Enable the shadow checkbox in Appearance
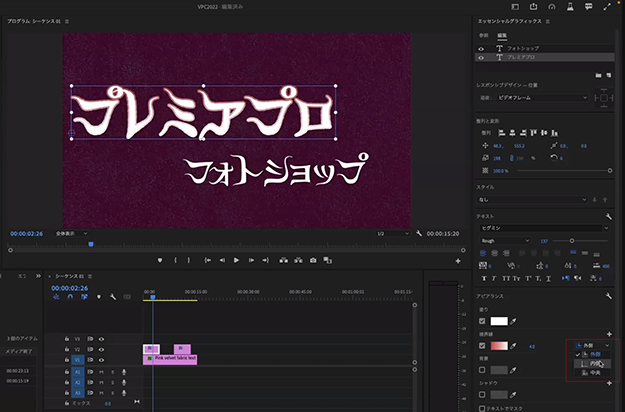This screenshot has width=625, height=412. click(x=482, y=394)
